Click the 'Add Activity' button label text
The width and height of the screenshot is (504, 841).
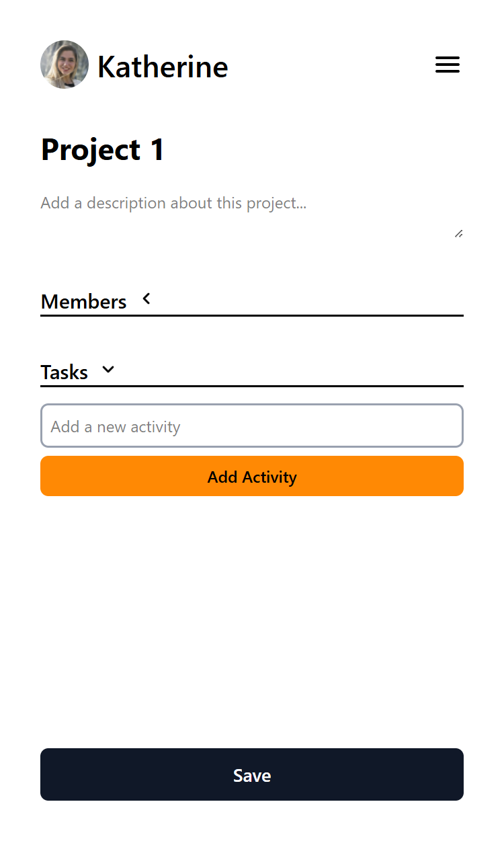[252, 477]
